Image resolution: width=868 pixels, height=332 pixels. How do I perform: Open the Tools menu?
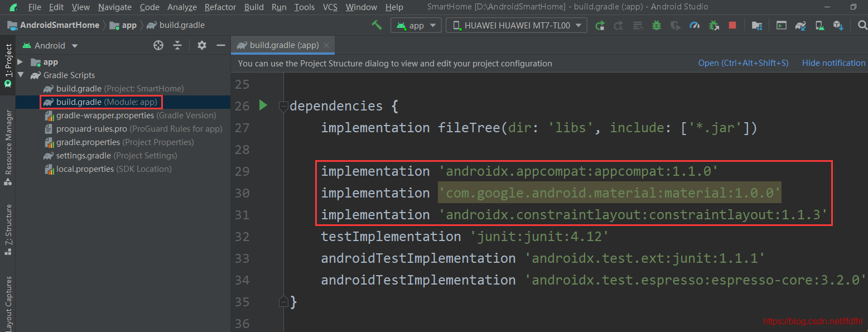(305, 7)
